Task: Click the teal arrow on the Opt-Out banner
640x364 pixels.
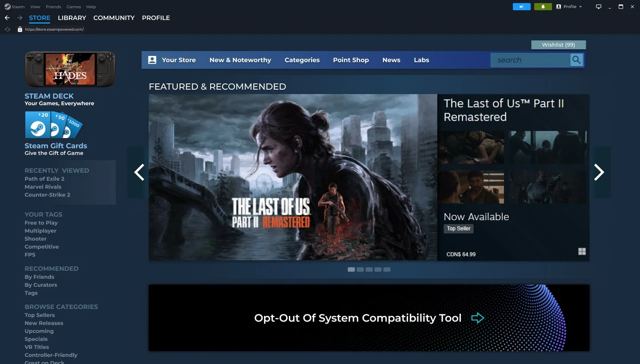Action: 478,318
